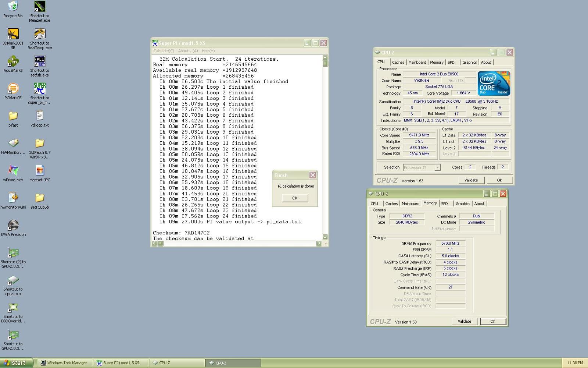The image size is (588, 368).
Task: Click Super PI horizontal scrollbar right arrow
Action: point(319,243)
